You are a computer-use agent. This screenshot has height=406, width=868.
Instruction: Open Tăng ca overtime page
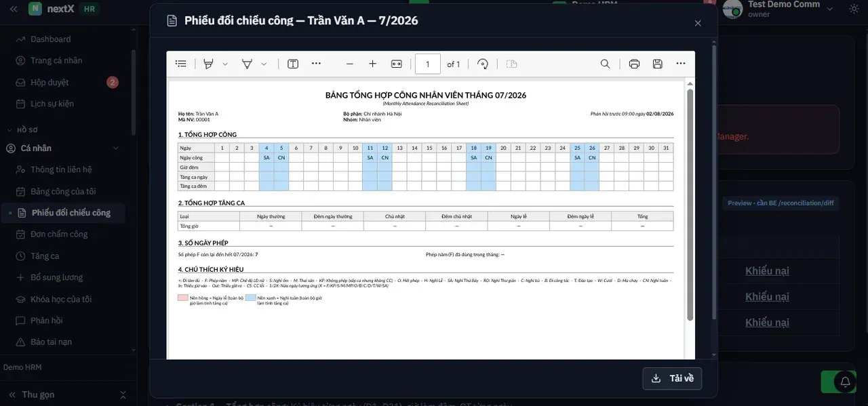pos(45,256)
